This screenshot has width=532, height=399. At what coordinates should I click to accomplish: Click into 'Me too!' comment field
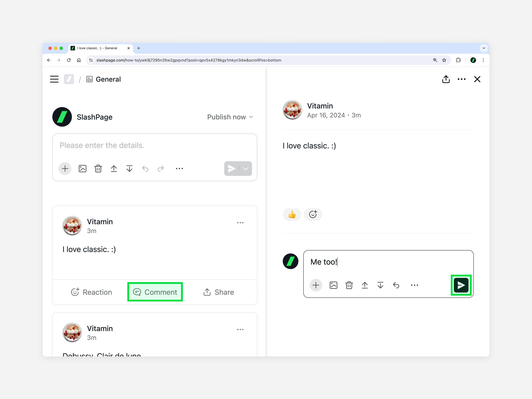[388, 262]
